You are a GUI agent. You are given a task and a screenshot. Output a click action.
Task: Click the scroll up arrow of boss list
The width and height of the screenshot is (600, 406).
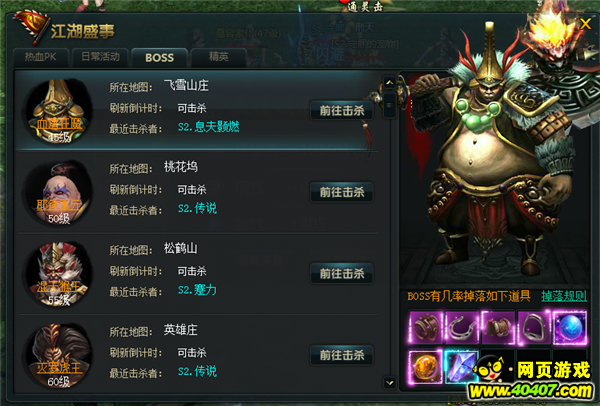390,82
